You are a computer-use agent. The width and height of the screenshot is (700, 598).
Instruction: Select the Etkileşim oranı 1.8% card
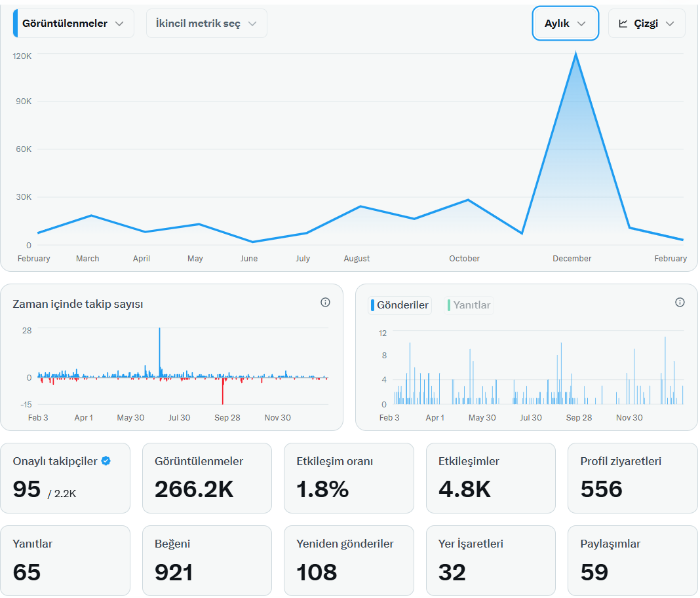[349, 478]
